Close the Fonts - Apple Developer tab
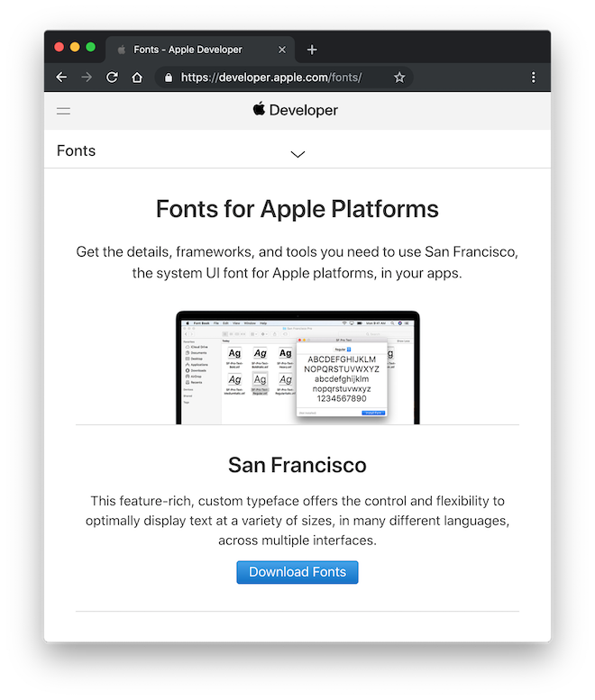 (282, 50)
